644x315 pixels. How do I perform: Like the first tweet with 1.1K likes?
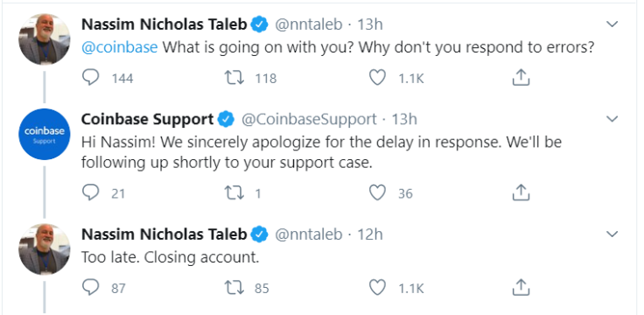pyautogui.click(x=377, y=78)
